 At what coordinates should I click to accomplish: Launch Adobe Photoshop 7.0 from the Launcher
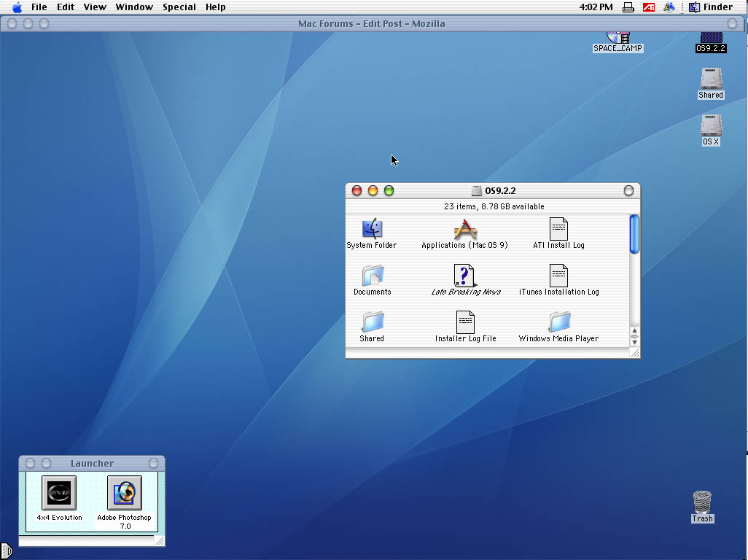pyautogui.click(x=124, y=493)
